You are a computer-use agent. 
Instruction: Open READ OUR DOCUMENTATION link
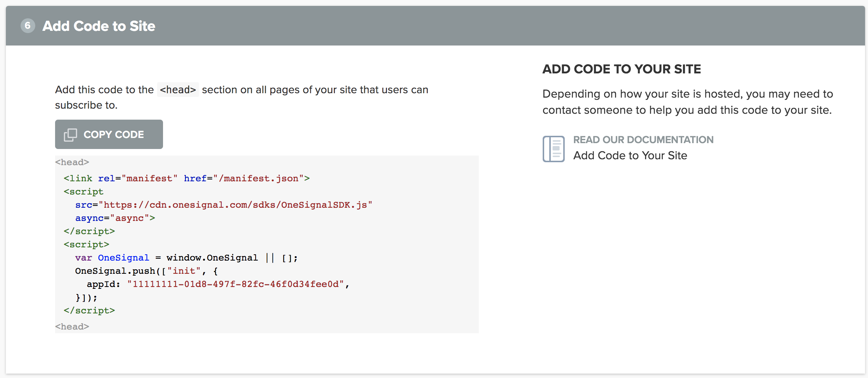[x=643, y=140]
